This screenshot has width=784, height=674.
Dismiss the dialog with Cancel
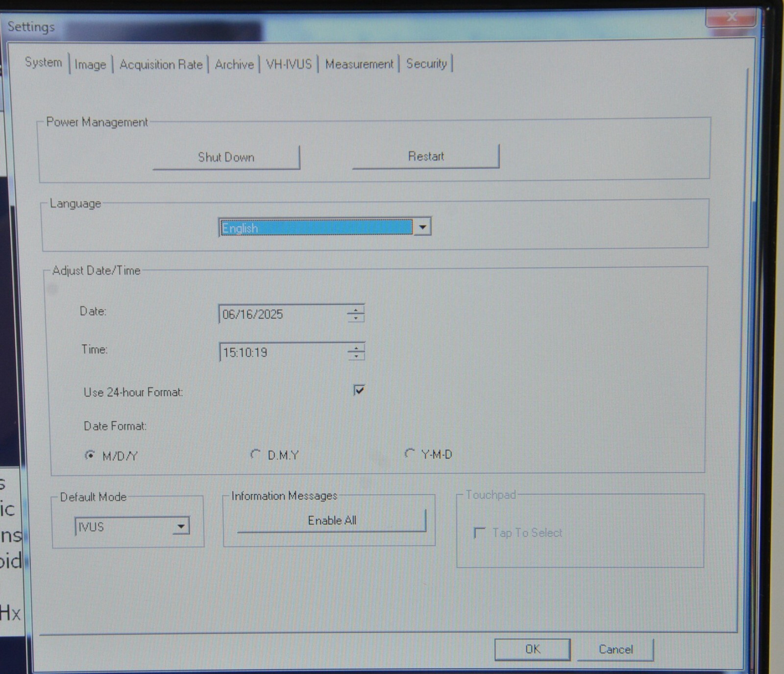(615, 650)
